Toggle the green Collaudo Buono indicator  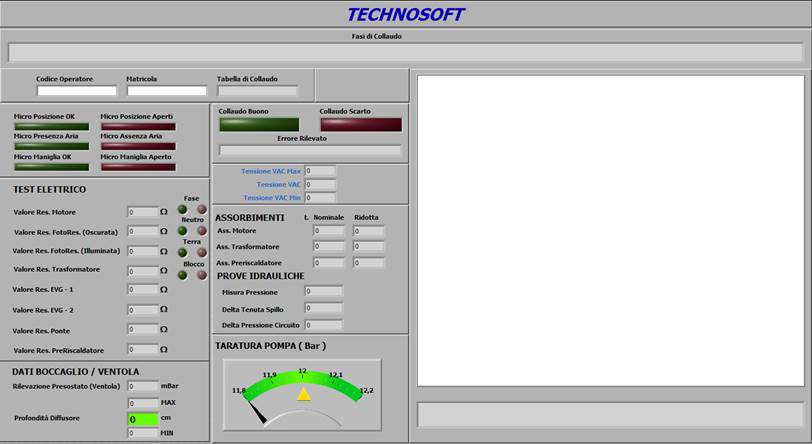click(259, 125)
